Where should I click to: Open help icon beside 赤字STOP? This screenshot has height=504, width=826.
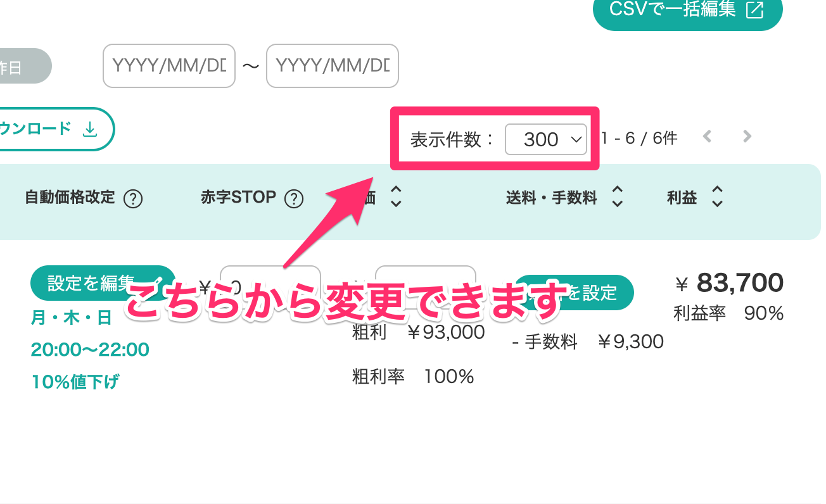[293, 199]
